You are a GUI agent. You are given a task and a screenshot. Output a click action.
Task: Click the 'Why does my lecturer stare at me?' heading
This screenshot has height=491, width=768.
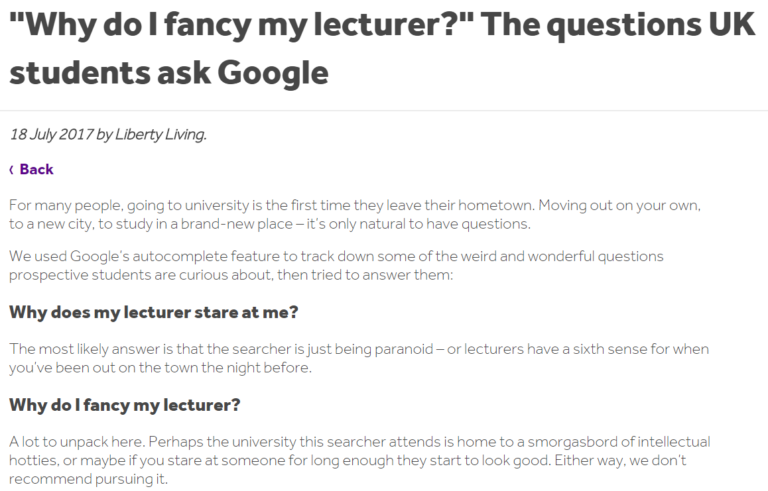153,312
